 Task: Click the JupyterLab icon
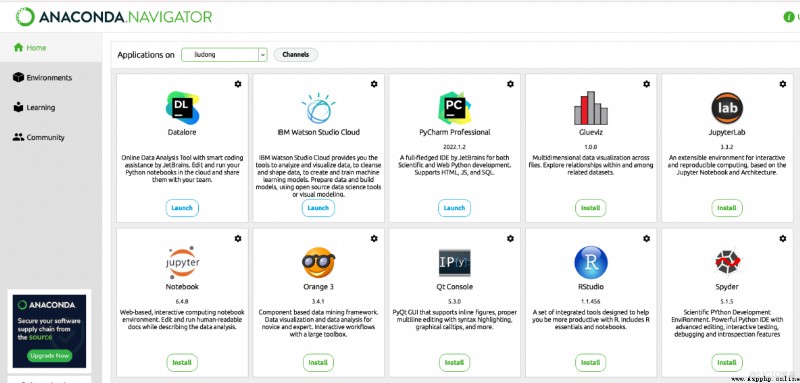(727, 108)
